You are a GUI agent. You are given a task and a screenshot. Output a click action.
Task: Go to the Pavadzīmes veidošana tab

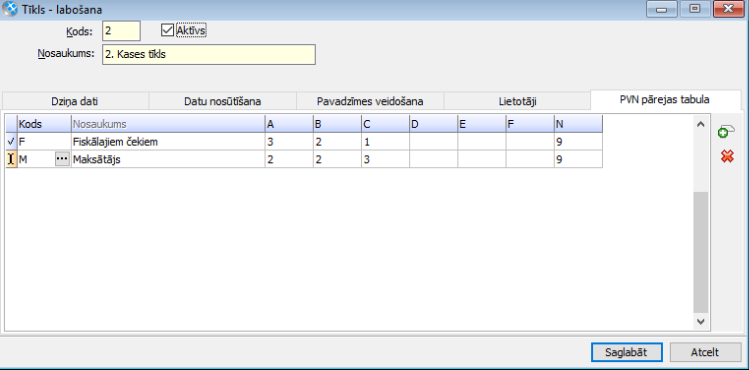point(370,102)
